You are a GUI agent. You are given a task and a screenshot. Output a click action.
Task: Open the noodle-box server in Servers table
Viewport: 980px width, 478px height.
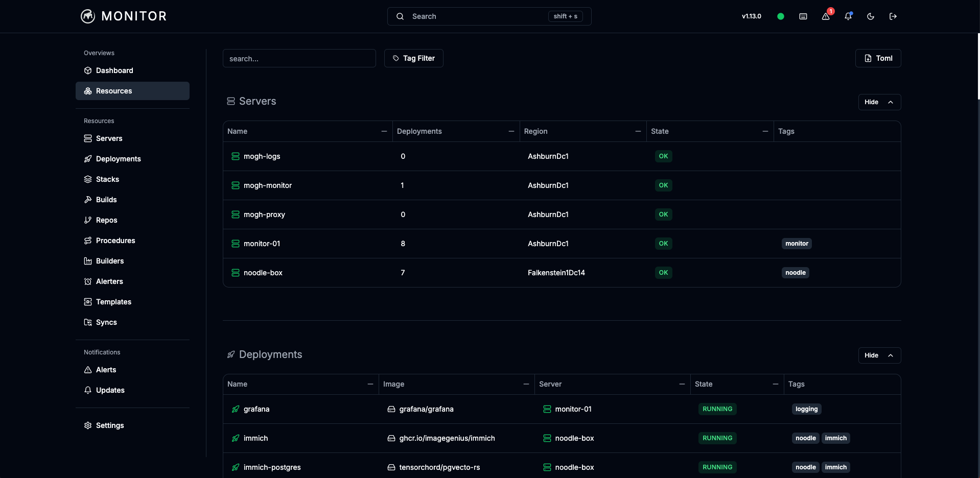(x=263, y=273)
